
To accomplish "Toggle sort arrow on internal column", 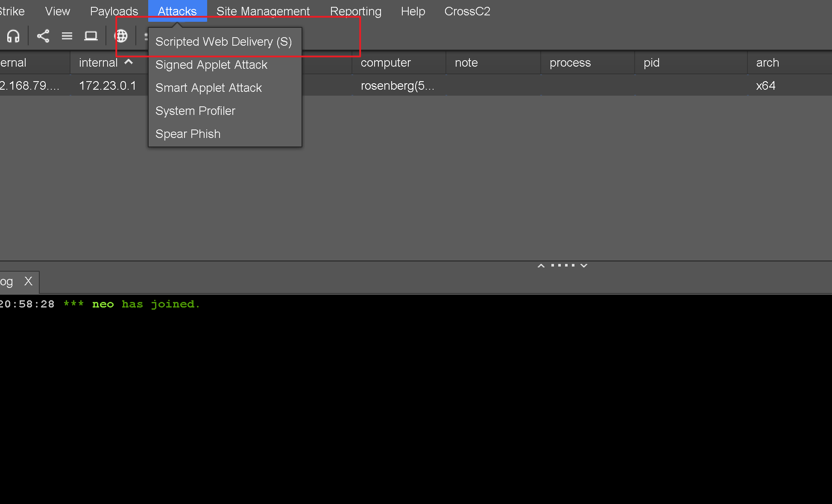I will [129, 62].
